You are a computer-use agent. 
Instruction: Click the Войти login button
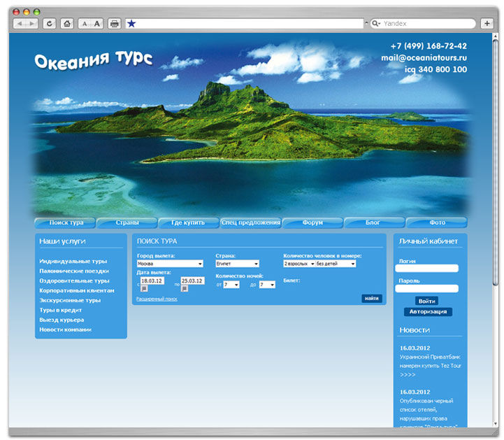tap(426, 301)
